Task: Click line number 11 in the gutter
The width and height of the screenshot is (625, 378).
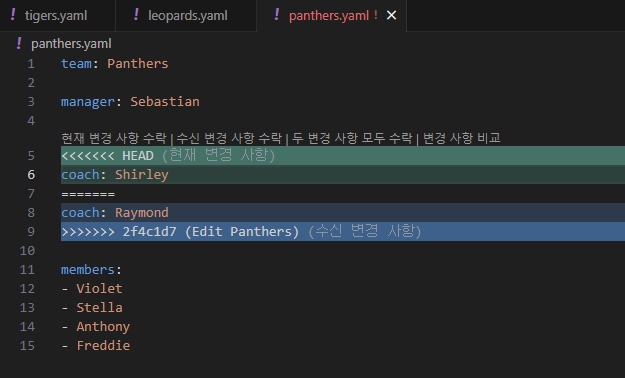Action: (28, 270)
